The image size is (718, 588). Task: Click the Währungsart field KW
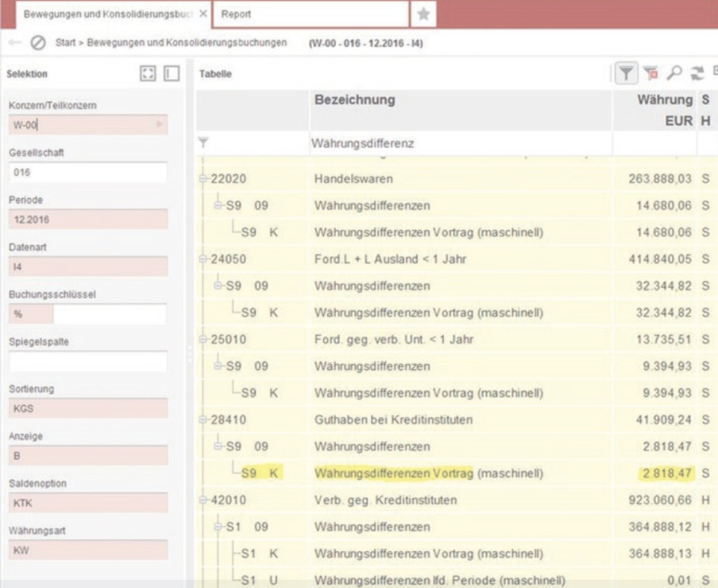point(88,550)
